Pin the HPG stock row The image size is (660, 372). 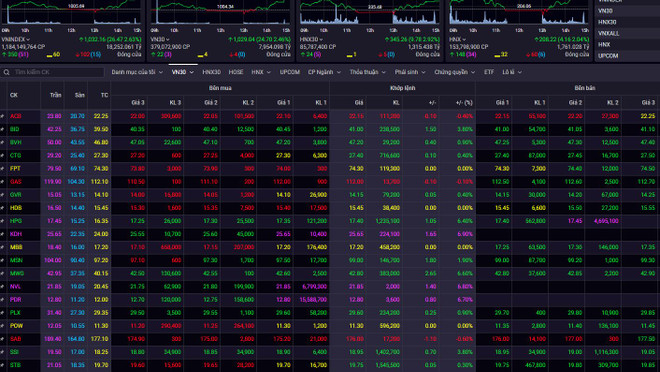point(3,221)
